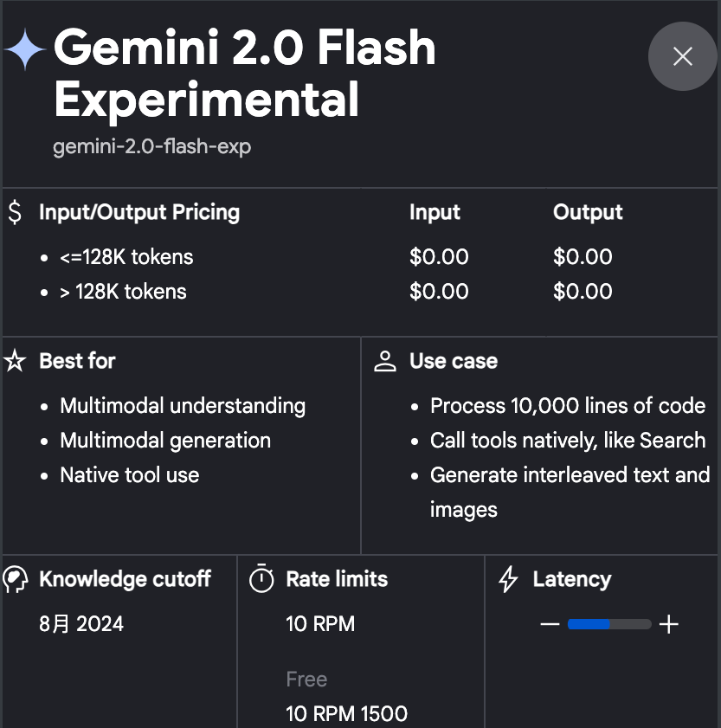Screen dimensions: 721x728
Task: Click the person icon beside Use case
Action: coord(385,361)
